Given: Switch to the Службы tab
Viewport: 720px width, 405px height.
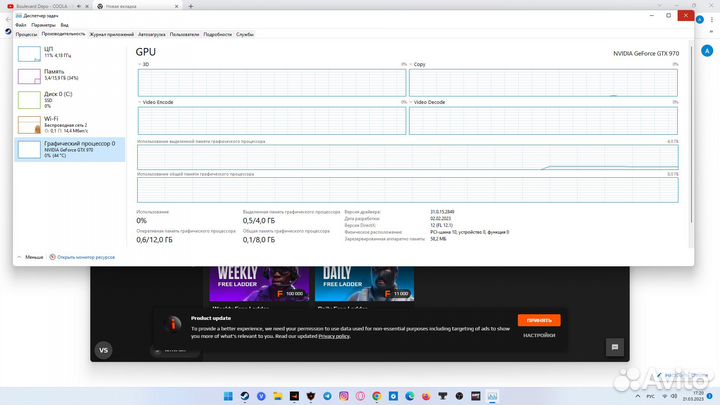Looking at the screenshot, I should pyautogui.click(x=245, y=34).
